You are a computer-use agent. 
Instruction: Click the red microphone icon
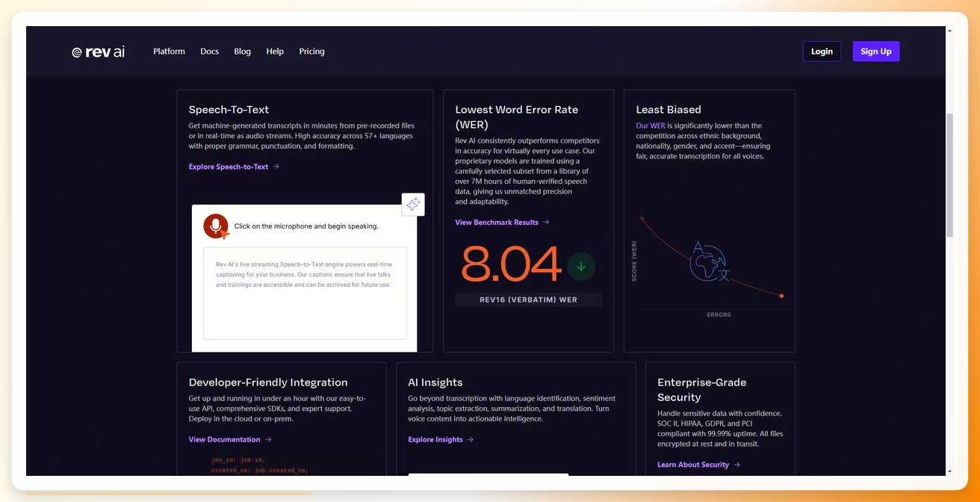tap(216, 226)
